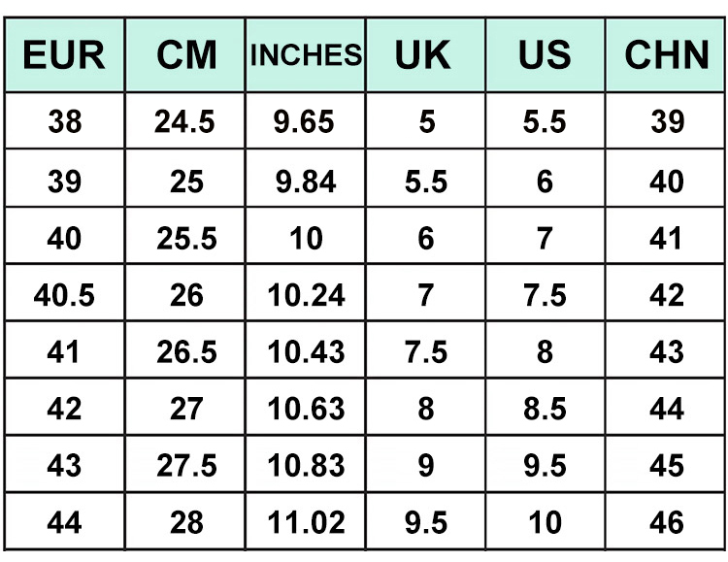Click the CM column header

click(x=186, y=55)
